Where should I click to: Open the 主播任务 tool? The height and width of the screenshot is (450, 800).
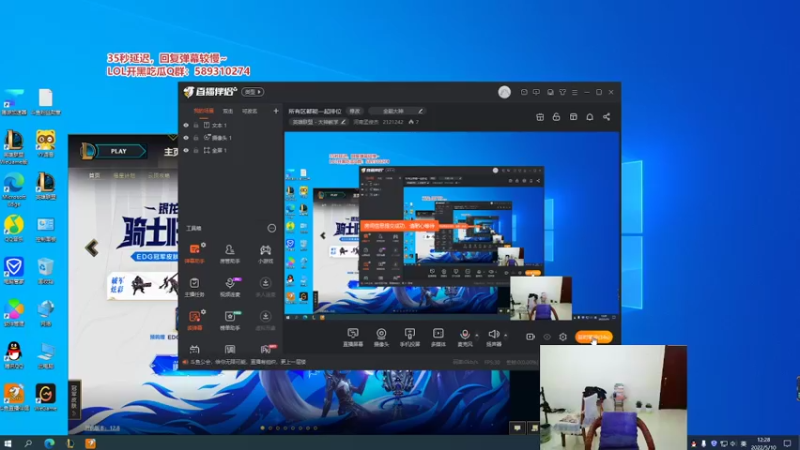[194, 287]
